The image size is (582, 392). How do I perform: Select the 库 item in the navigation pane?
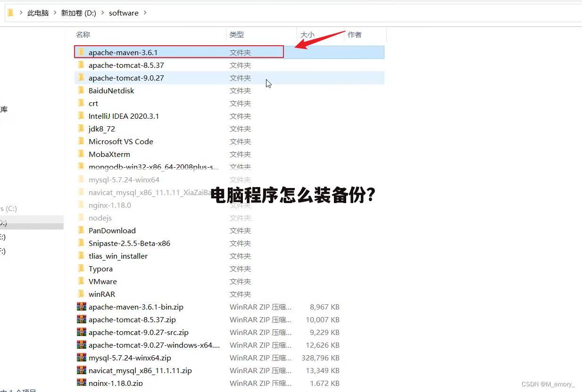(4, 109)
